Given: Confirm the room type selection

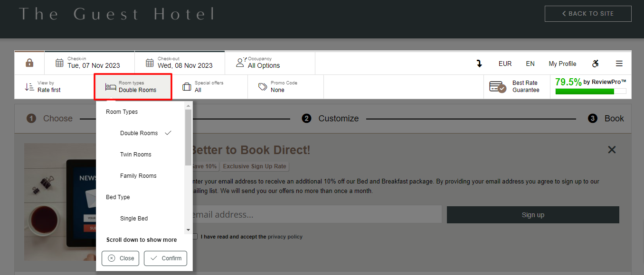Looking at the screenshot, I should (x=166, y=258).
